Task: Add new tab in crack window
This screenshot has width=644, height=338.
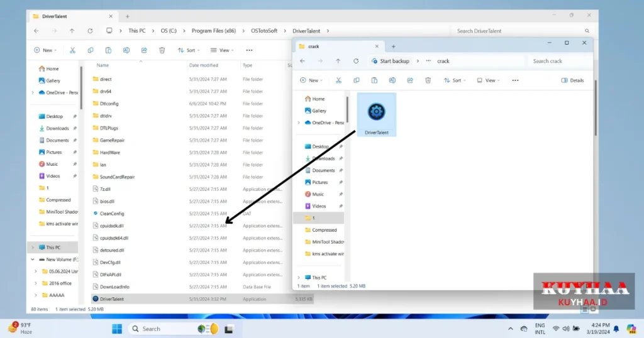Action: 393,46
